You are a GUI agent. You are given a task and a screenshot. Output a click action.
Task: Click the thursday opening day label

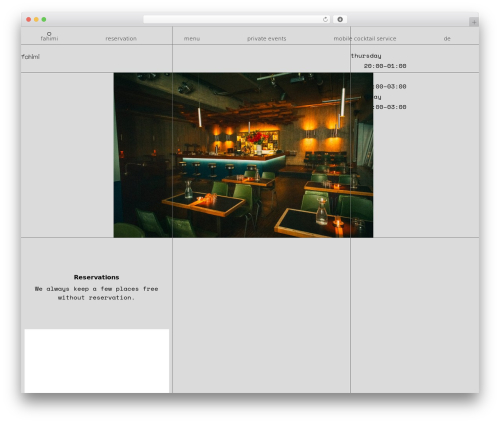pos(366,56)
